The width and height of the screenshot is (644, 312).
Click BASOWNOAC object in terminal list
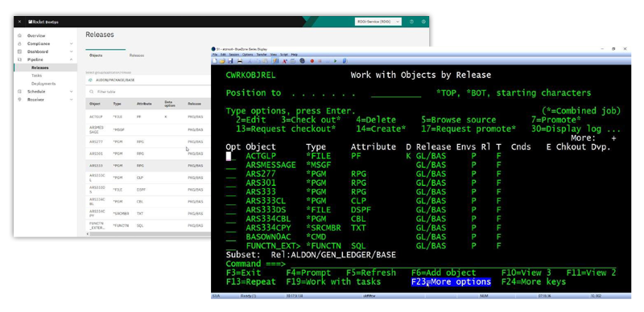268,237
